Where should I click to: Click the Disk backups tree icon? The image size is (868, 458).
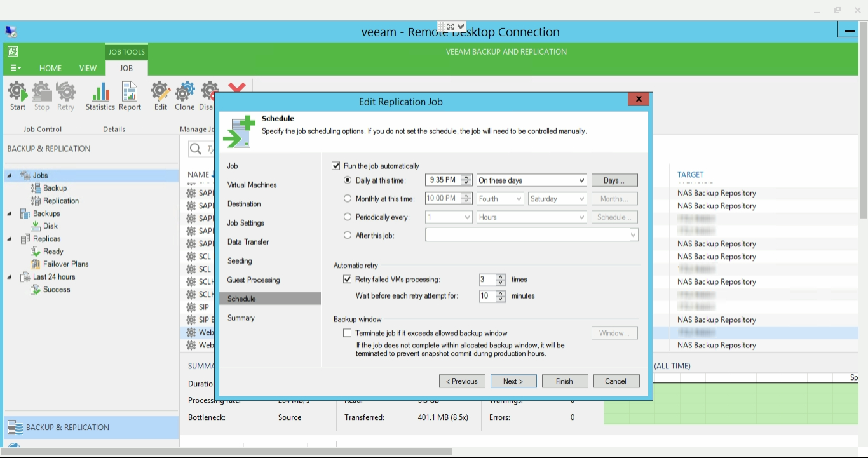[36, 226]
